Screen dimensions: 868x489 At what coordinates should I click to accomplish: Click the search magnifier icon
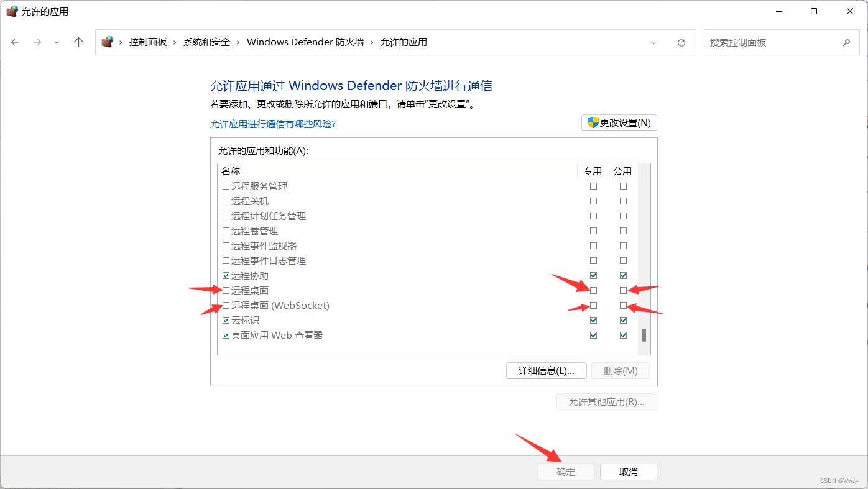846,43
